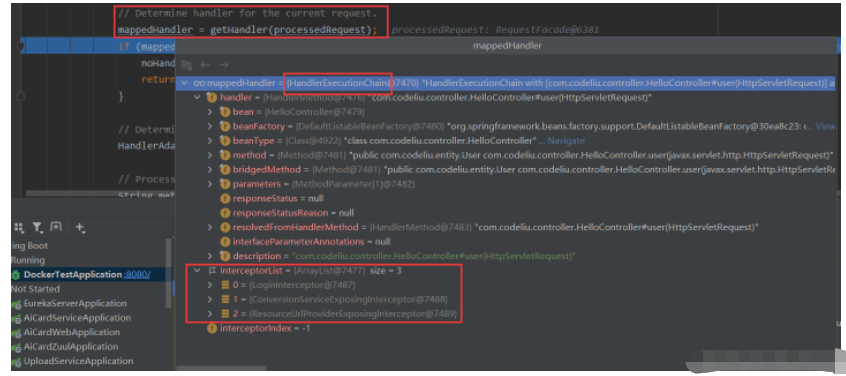The width and height of the screenshot is (846, 376).
Task: Select AiCardZuulApplication in Services tree
Action: (72, 347)
